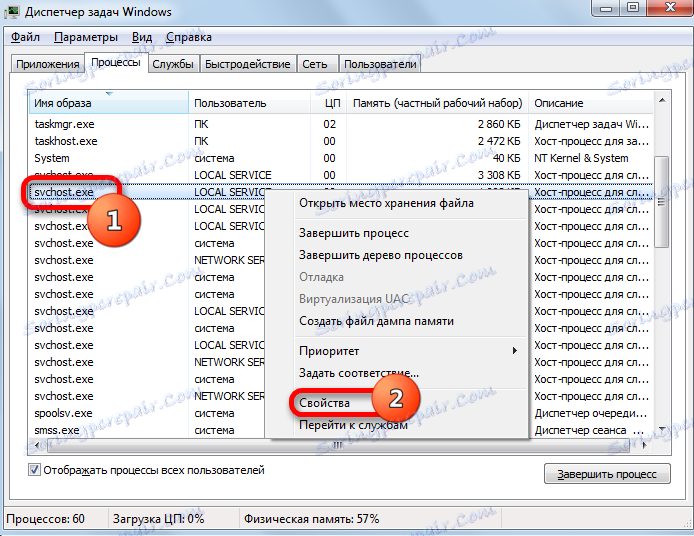Click Загрузка ЦП: 0% in status bar
This screenshot has width=694, height=536.
click(x=158, y=519)
